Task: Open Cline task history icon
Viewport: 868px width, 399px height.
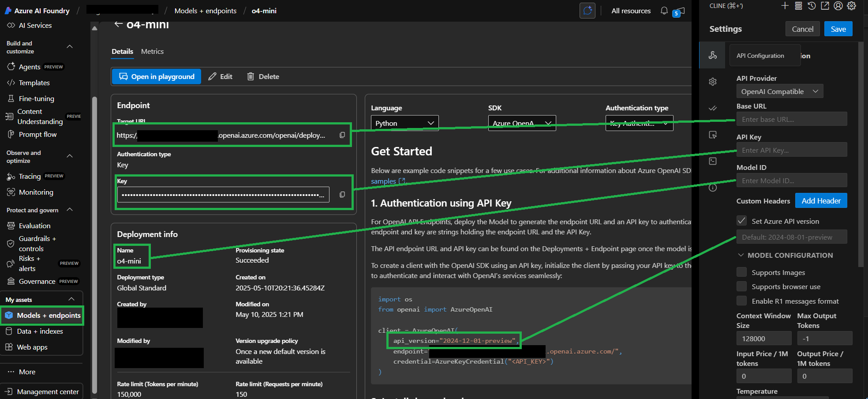Action: click(812, 6)
